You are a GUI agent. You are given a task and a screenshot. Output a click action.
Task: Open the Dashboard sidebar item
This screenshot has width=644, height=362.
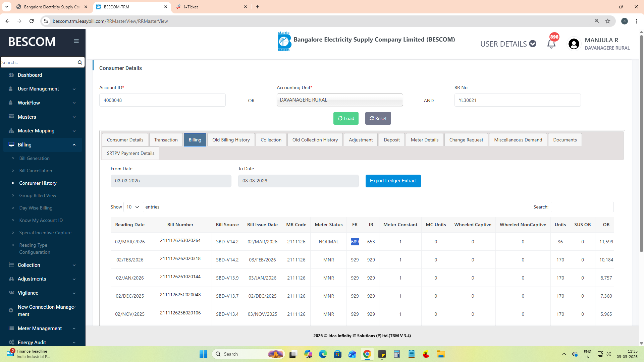coord(30,75)
